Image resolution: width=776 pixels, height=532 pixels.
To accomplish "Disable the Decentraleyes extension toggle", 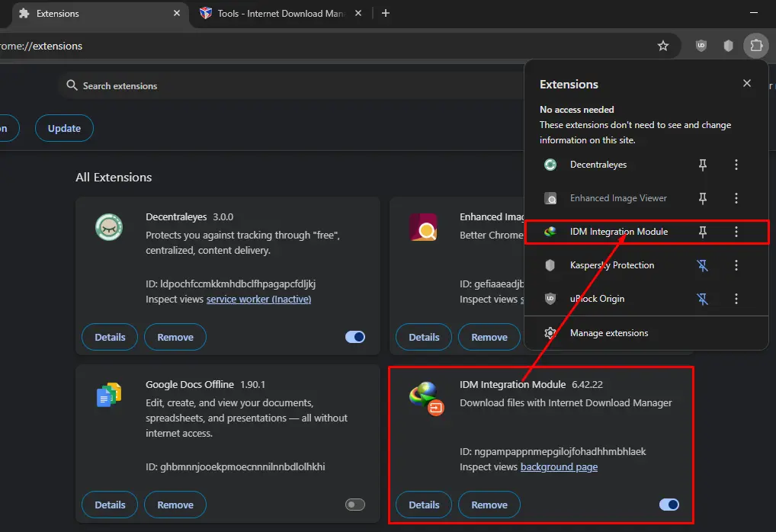I will (355, 337).
